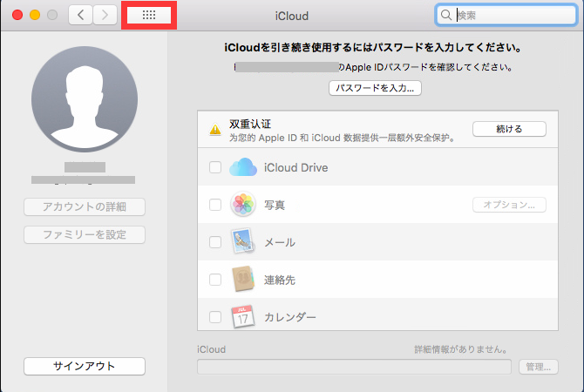This screenshot has width=584, height=392.
Task: Click the 管理... storage button
Action: point(538,367)
